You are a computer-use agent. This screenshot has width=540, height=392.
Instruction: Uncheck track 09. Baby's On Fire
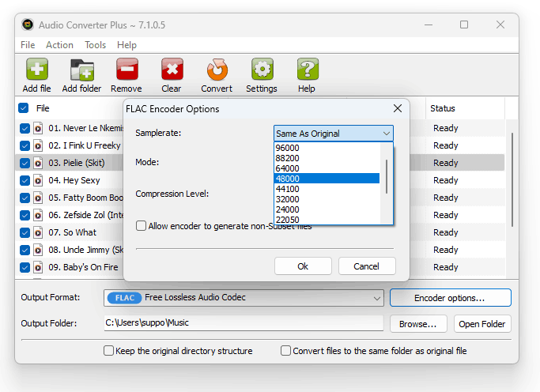25,267
